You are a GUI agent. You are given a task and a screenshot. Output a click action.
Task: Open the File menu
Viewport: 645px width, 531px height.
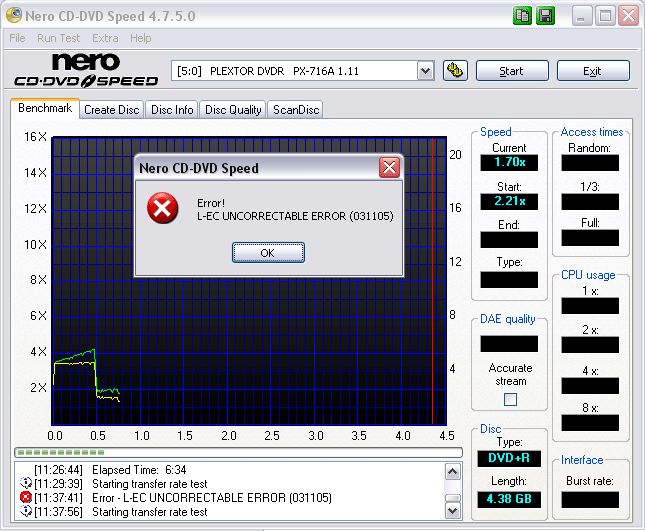(x=17, y=38)
